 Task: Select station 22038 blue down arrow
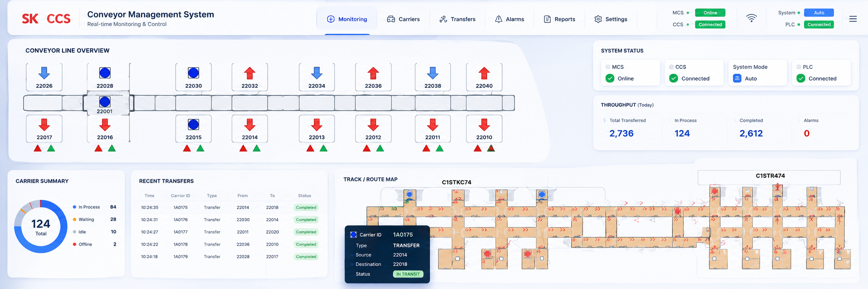[x=433, y=73]
